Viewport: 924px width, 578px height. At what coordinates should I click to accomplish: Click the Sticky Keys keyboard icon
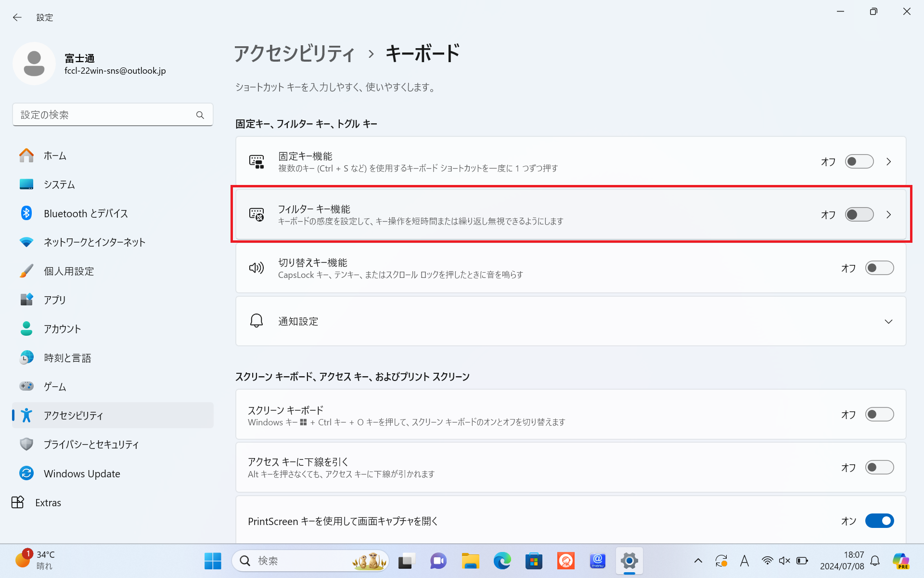(257, 161)
